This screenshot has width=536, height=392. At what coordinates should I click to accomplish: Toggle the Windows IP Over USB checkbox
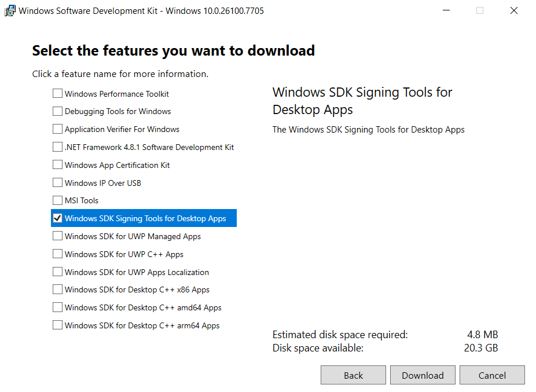tap(57, 183)
